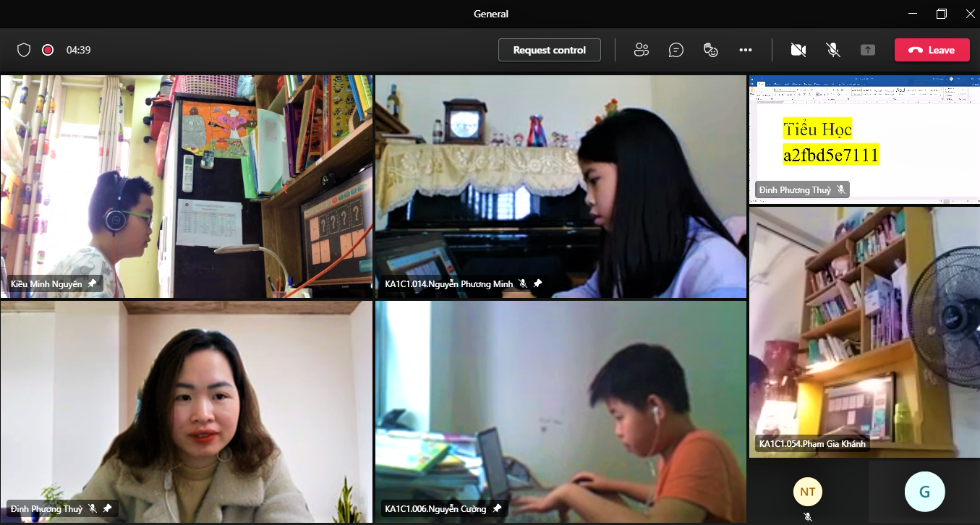Click pin icon on Đinh Phương Thuỳ's video
This screenshot has height=525, width=980.
[107, 509]
